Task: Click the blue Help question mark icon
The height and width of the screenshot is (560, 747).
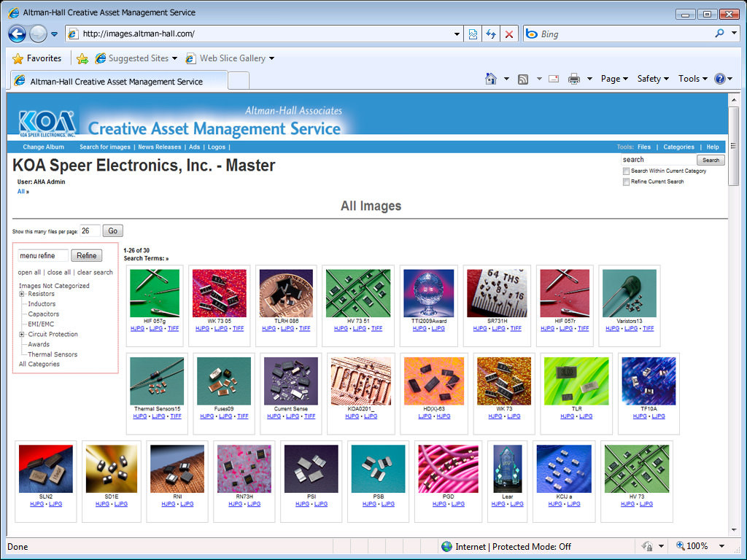Action: (x=720, y=79)
